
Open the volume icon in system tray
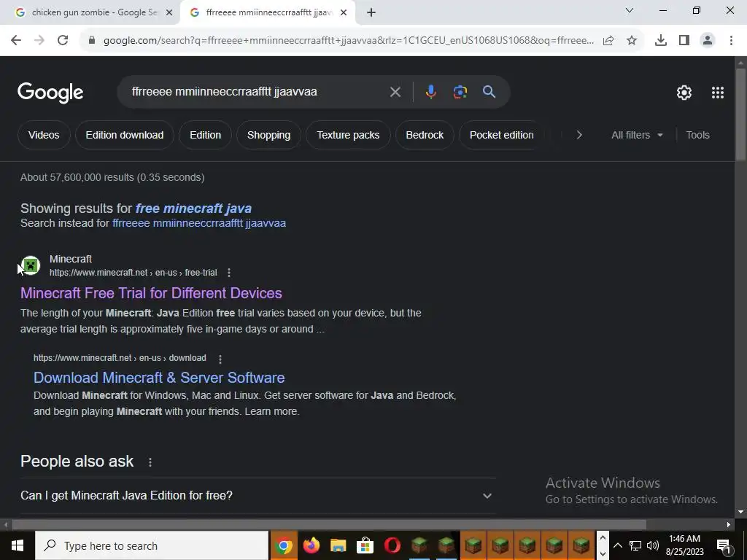[x=653, y=545]
